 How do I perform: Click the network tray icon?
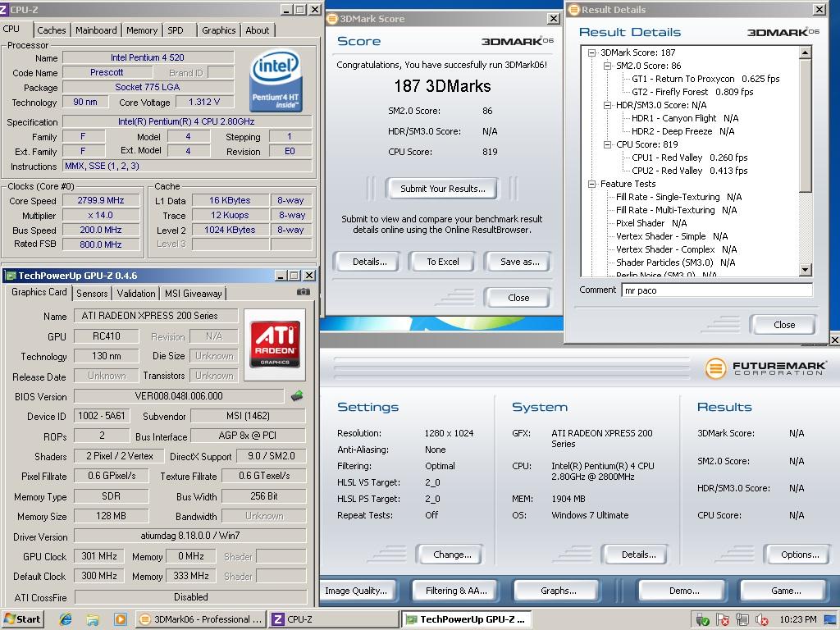742,620
